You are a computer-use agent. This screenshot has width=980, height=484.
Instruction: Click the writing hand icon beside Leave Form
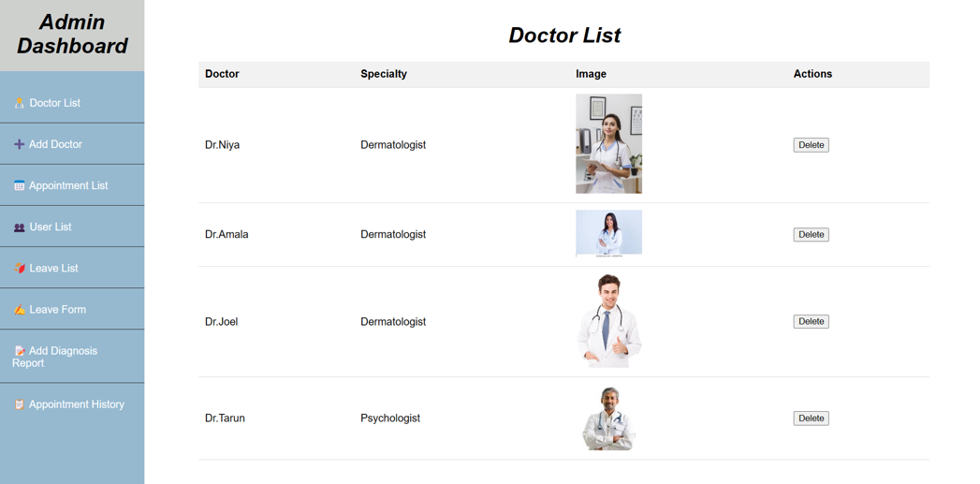click(x=20, y=310)
